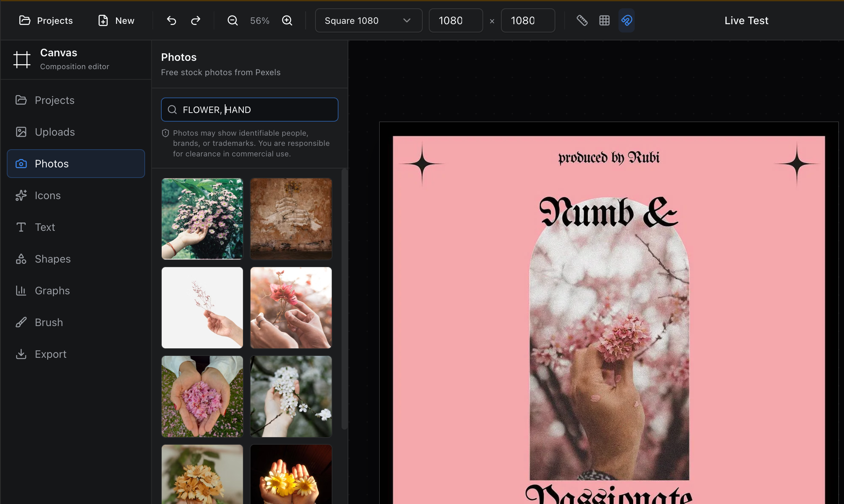This screenshot has width=844, height=504.
Task: Toggle the ruler tool
Action: pos(582,20)
